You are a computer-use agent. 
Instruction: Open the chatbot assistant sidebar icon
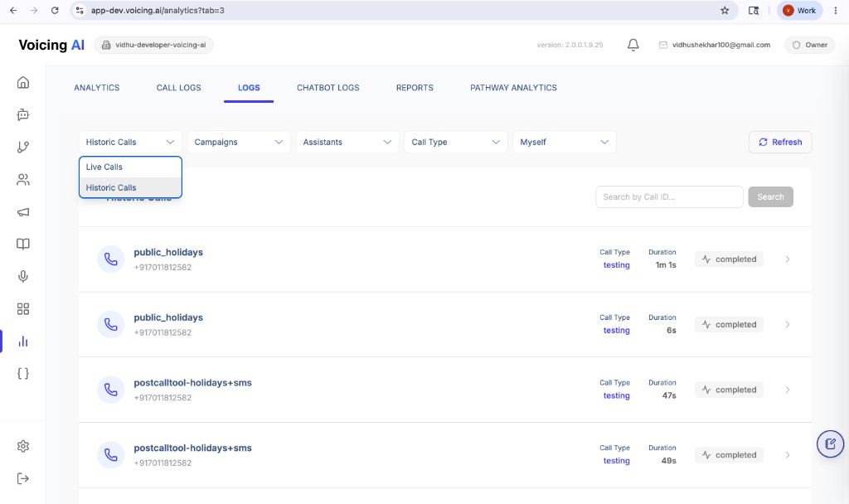point(22,114)
